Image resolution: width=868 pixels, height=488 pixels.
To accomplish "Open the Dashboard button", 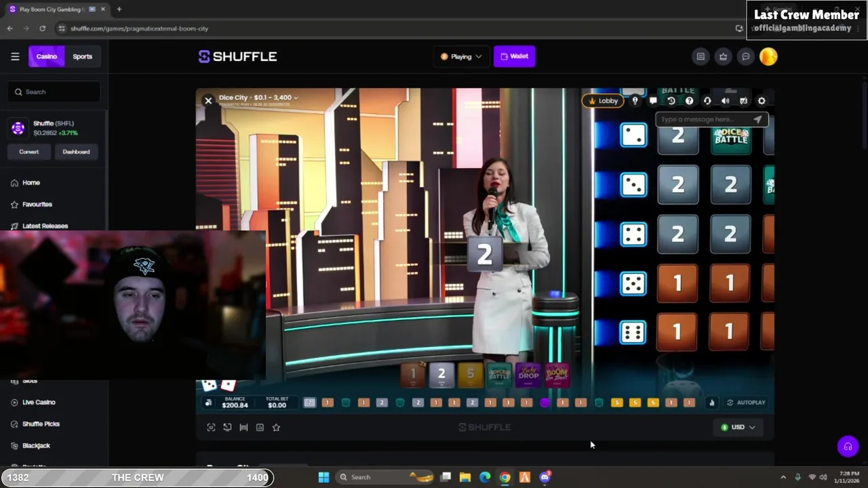I will click(x=76, y=152).
